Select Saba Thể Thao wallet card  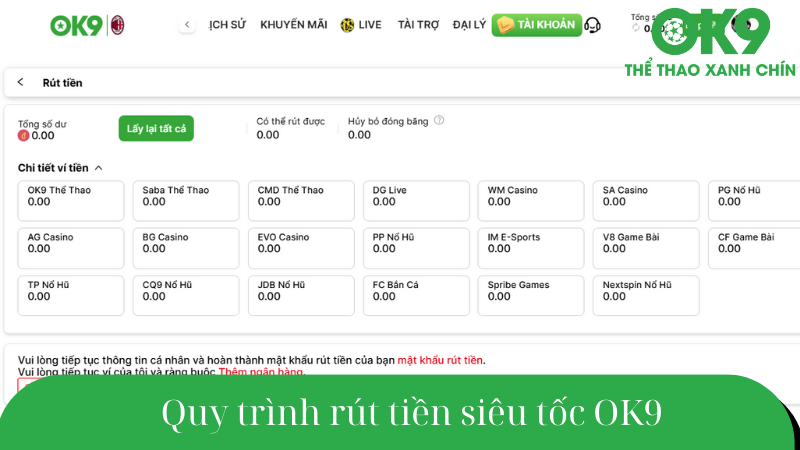(186, 201)
